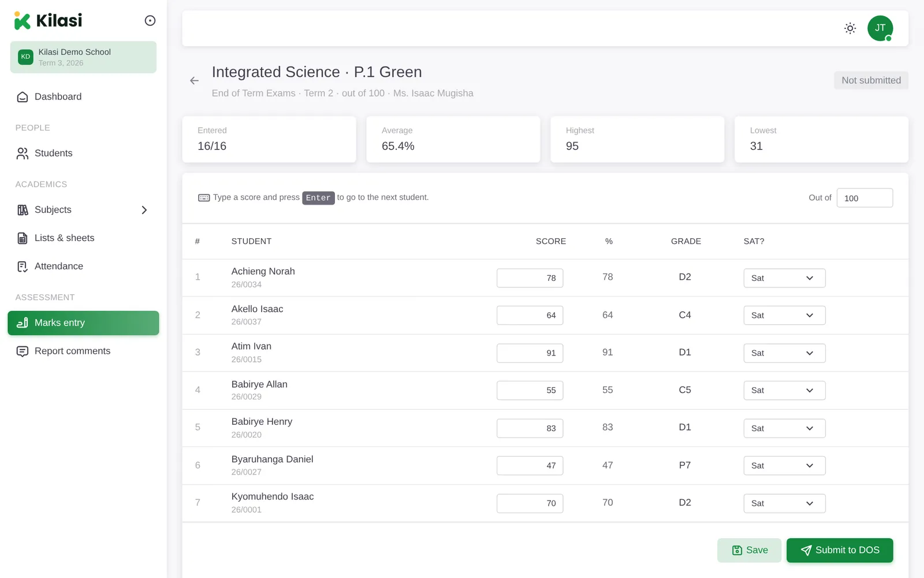Go back using the left arrow
The height and width of the screenshot is (578, 924).
coord(195,81)
